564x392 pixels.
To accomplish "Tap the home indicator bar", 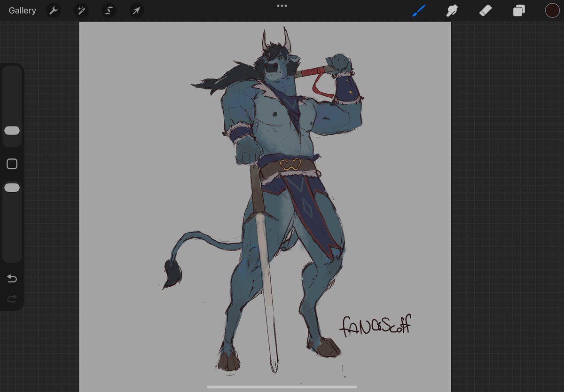I will [x=282, y=387].
